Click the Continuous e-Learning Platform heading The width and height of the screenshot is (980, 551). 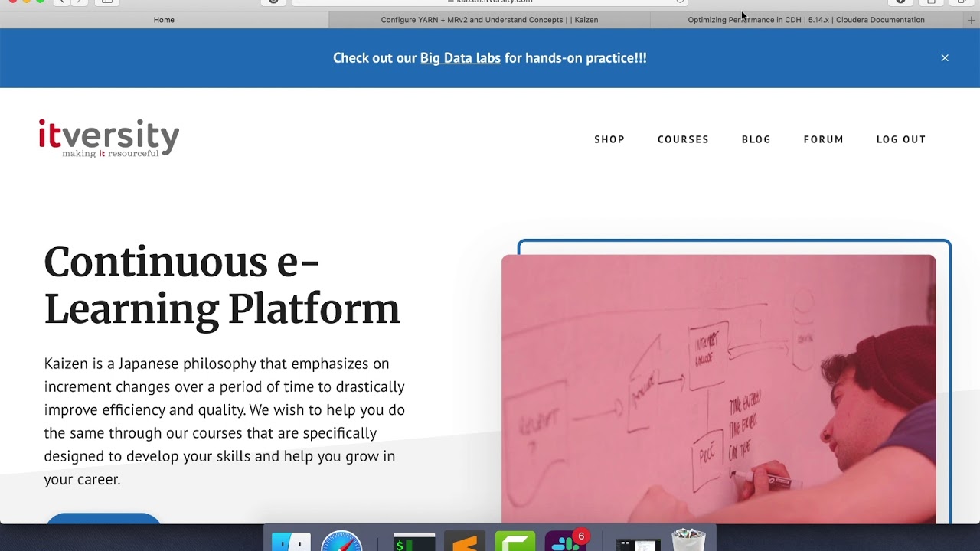click(222, 285)
